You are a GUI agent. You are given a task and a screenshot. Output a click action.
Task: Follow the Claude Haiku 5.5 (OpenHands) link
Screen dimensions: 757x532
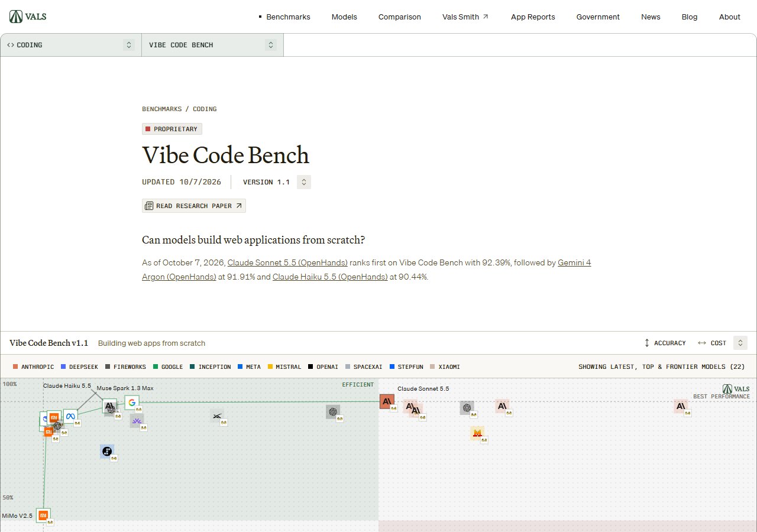[330, 277]
